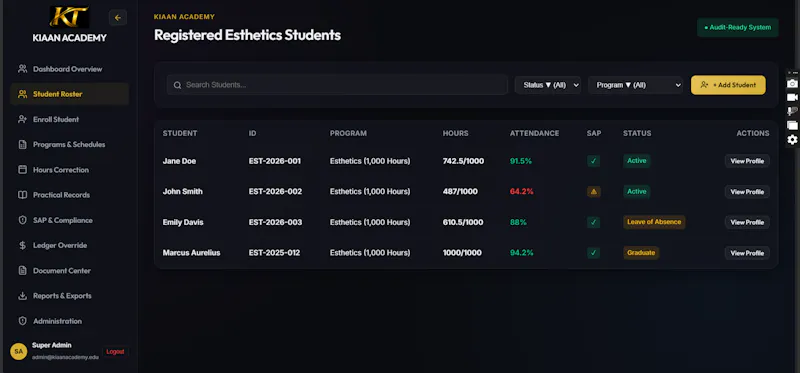Click student name Marcus Aurelius
The height and width of the screenshot is (373, 800).
click(191, 253)
